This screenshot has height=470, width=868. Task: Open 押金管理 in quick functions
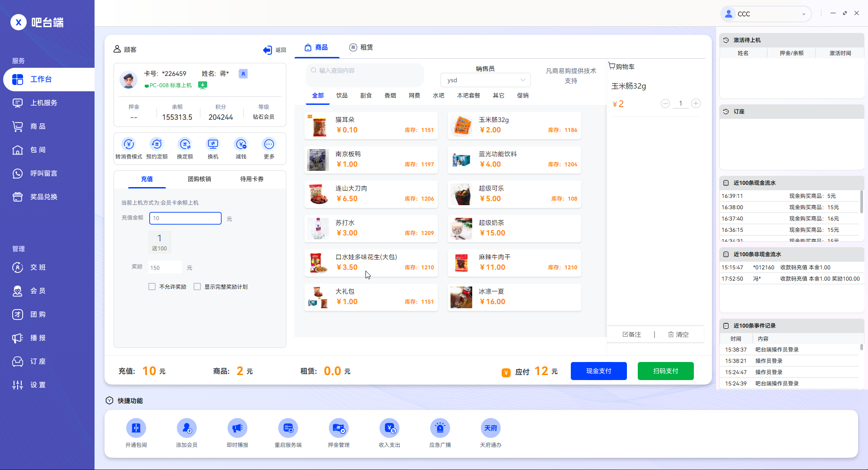pos(339,428)
